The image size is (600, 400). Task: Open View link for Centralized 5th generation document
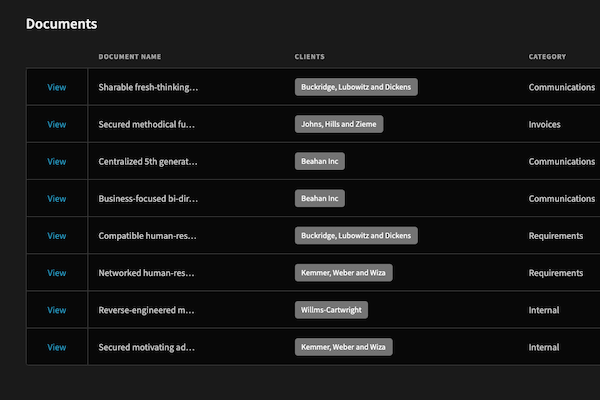tap(57, 162)
